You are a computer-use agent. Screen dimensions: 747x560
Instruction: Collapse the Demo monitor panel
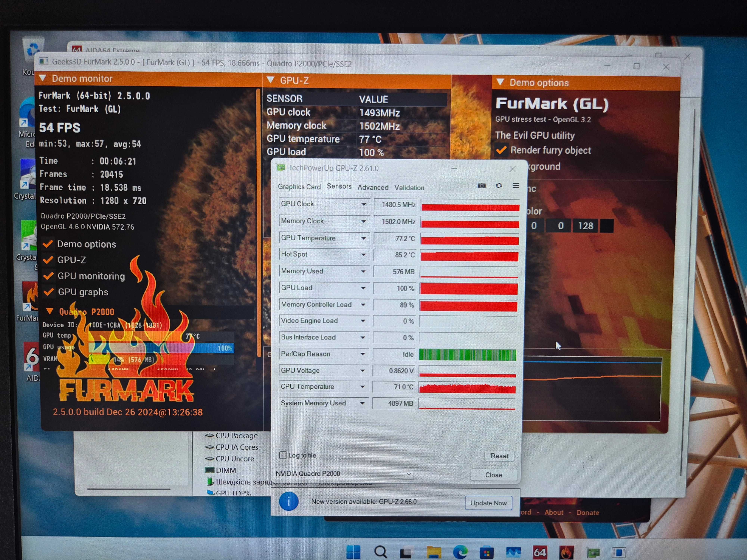click(43, 78)
